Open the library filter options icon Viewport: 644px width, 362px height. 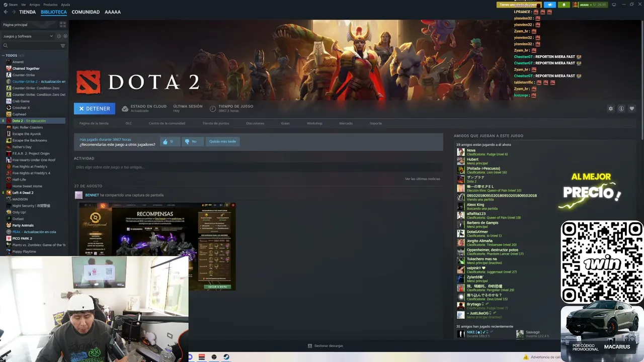point(63,46)
